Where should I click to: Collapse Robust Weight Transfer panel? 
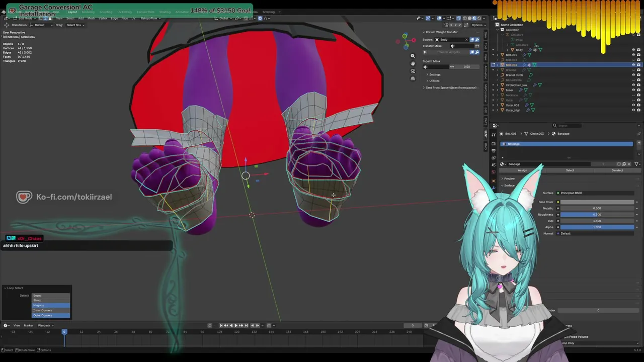coord(440,32)
